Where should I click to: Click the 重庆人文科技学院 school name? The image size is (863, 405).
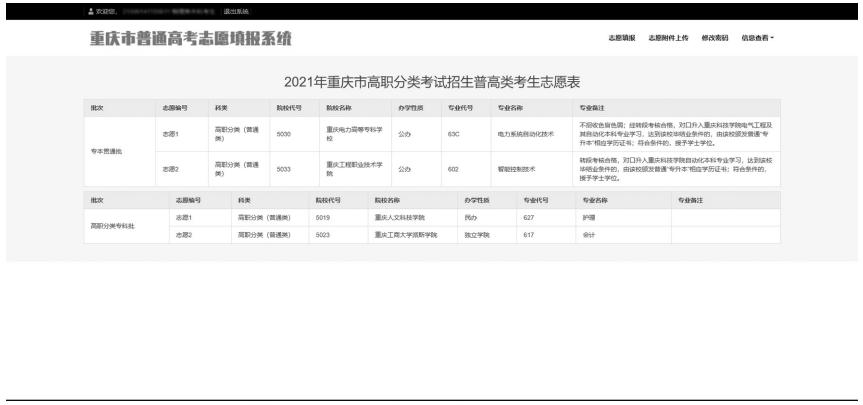[400, 217]
